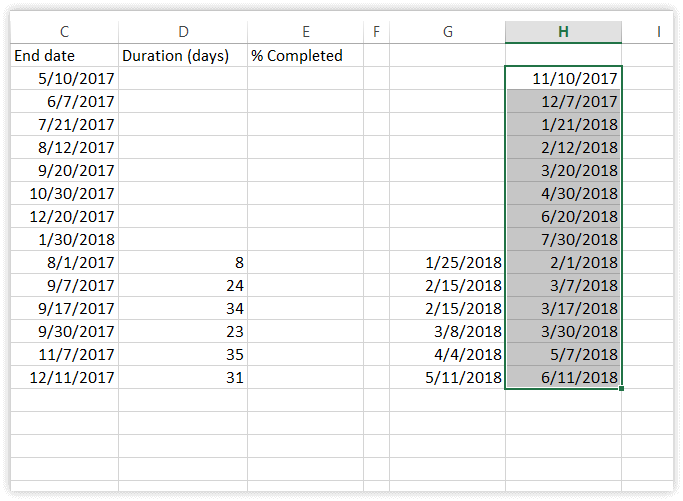This screenshot has height=501, width=683.
Task: Select column H cell 12/7/2017
Action: [563, 102]
